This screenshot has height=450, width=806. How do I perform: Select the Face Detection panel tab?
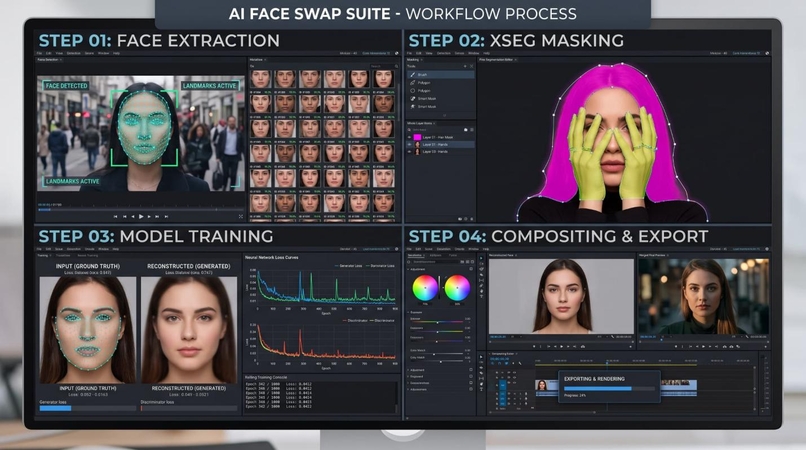[x=49, y=60]
